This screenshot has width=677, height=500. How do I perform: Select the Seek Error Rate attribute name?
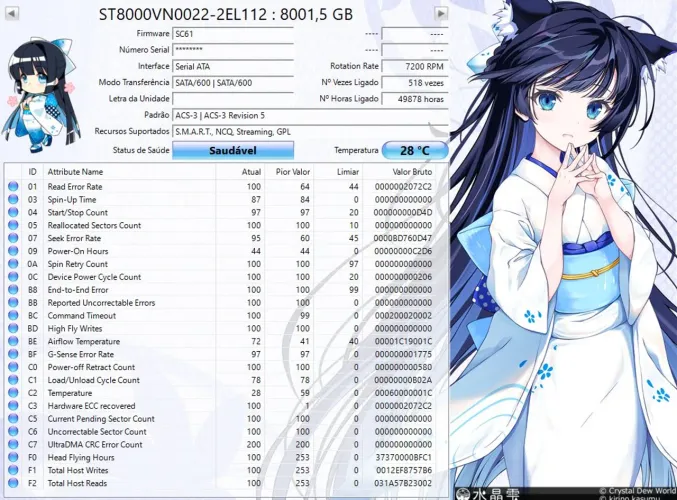click(74, 238)
